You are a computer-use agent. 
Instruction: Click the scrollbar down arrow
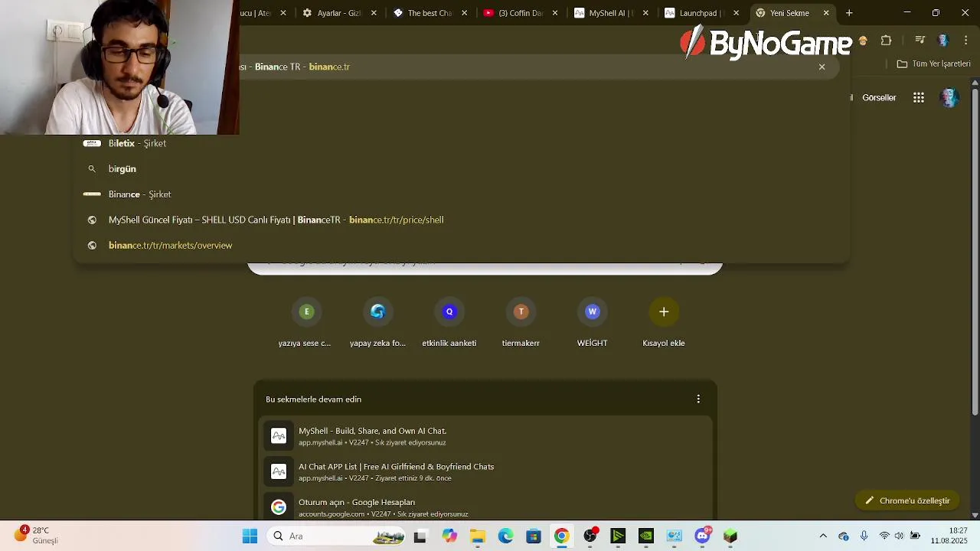click(975, 515)
